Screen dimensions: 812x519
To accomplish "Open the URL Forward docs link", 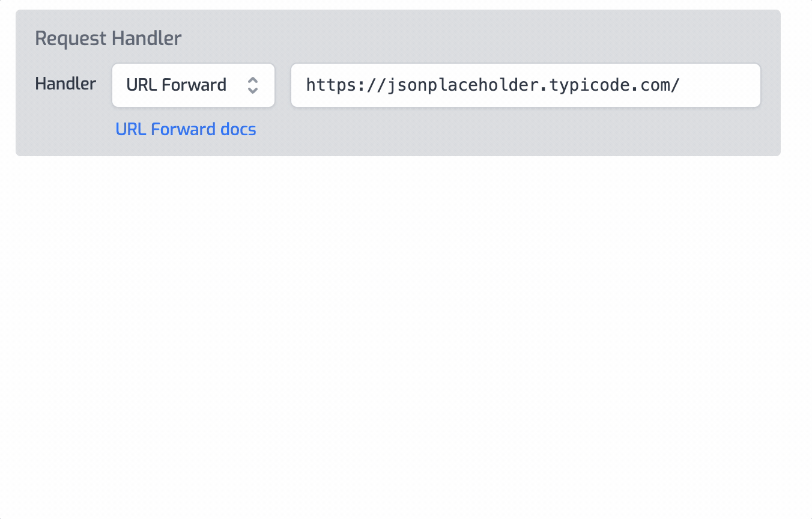I will 186,129.
